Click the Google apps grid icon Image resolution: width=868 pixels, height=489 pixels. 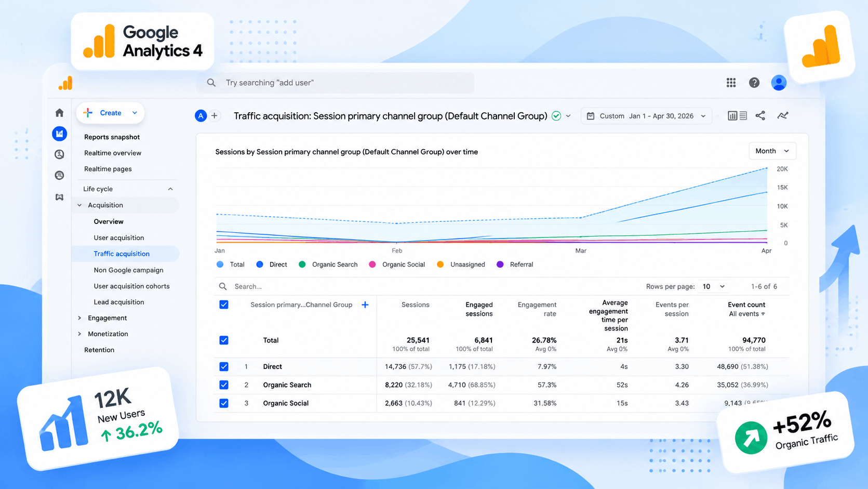point(731,83)
